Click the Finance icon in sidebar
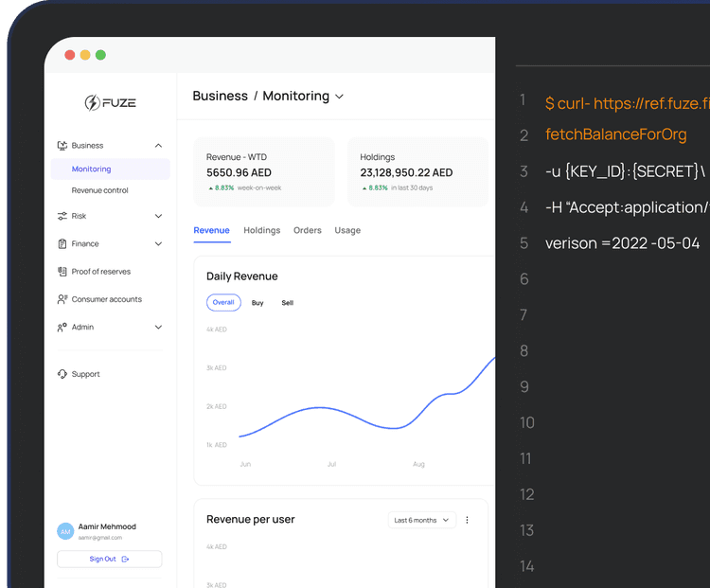The width and height of the screenshot is (710, 588). (62, 243)
